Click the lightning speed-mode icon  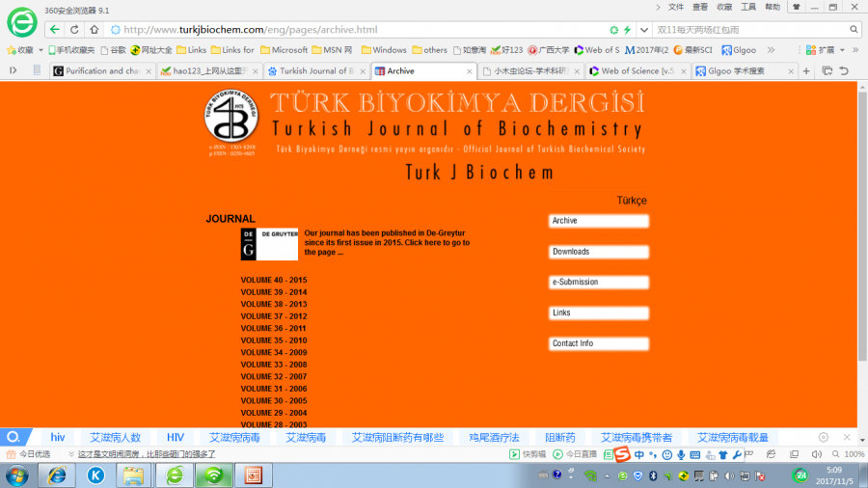coord(627,30)
